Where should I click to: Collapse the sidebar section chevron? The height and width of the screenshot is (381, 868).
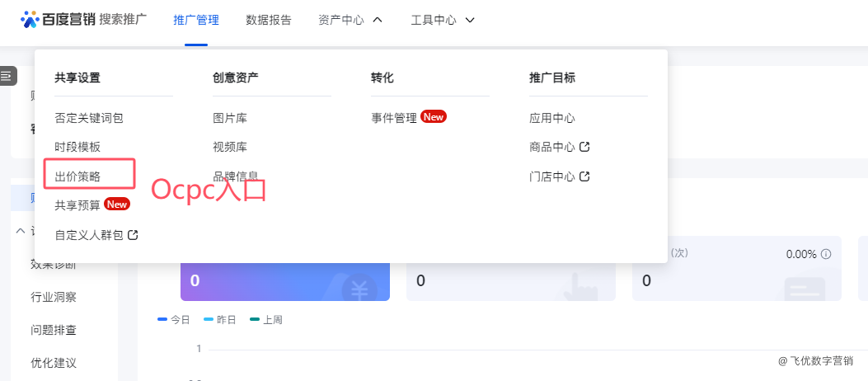click(21, 230)
